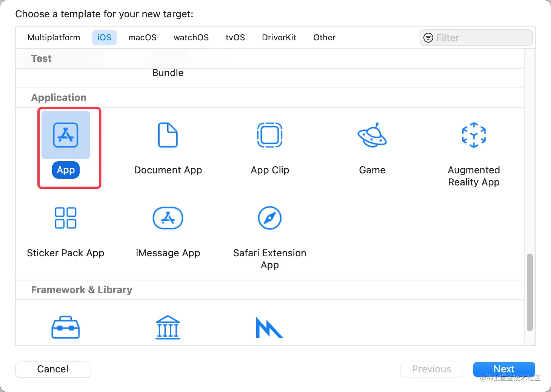Click the Augmented Reality App label
The image size is (551, 392).
tap(474, 176)
